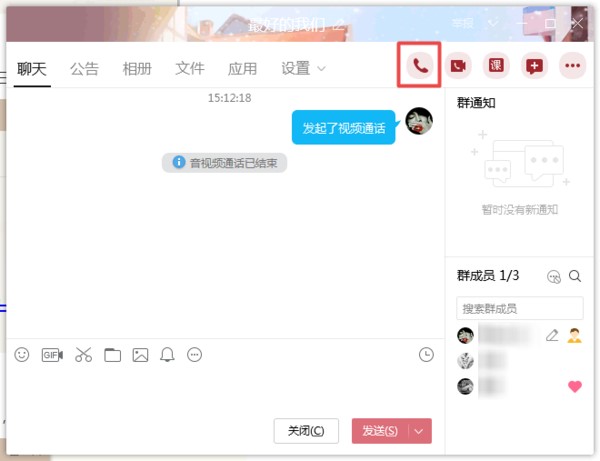Open the three-dot more options menu
The width and height of the screenshot is (600, 461).
coord(572,66)
